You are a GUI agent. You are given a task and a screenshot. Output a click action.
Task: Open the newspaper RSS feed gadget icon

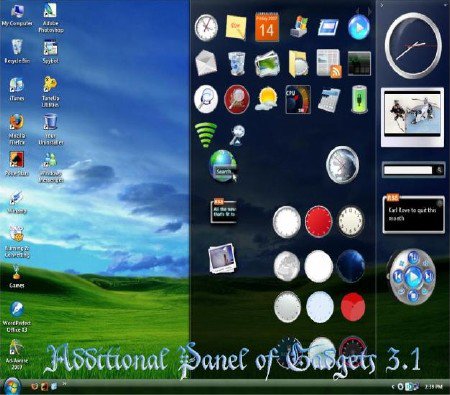pyautogui.click(x=329, y=63)
